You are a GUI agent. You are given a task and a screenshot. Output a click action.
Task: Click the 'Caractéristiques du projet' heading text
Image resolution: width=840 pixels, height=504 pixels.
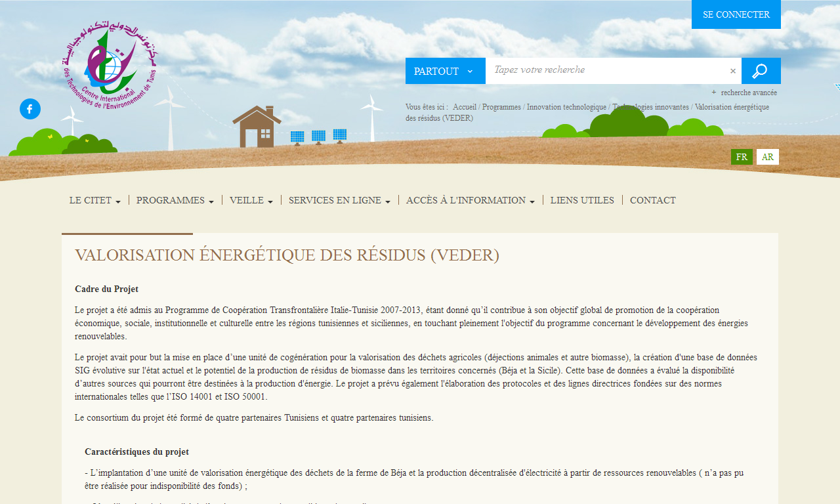[136, 452]
